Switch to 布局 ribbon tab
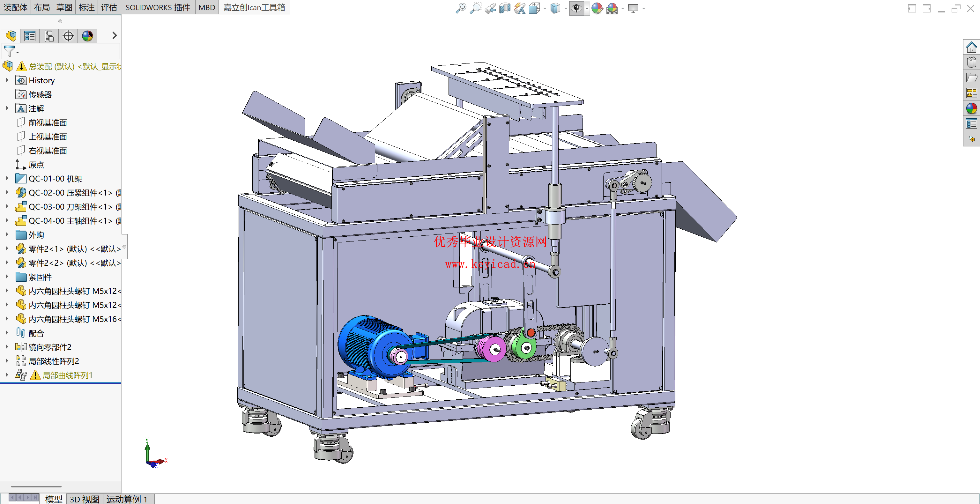980x504 pixels. (x=42, y=8)
